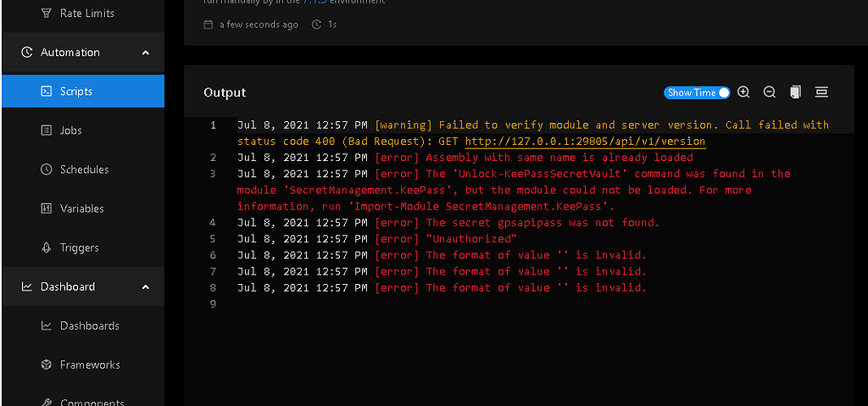
Task: Click the Dashboards chart icon
Action: coord(47,325)
